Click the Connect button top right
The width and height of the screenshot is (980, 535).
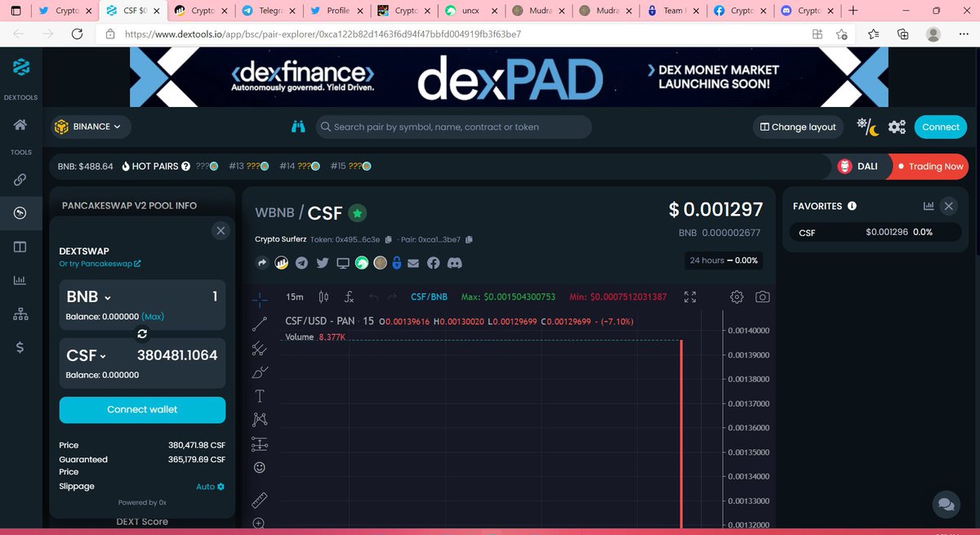coord(941,127)
